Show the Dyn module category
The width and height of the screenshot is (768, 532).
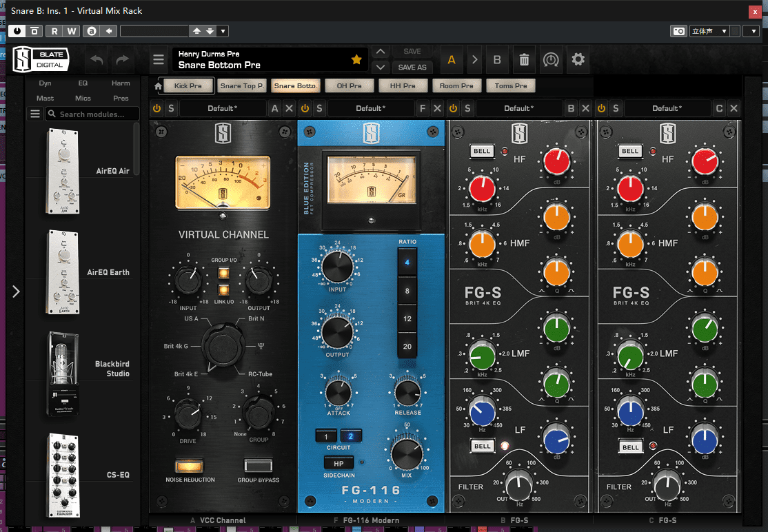tap(45, 83)
